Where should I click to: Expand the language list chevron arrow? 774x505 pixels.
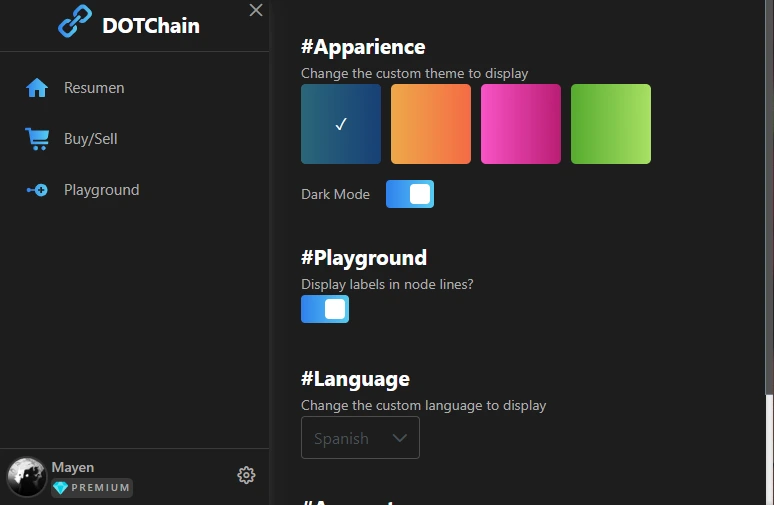point(399,438)
